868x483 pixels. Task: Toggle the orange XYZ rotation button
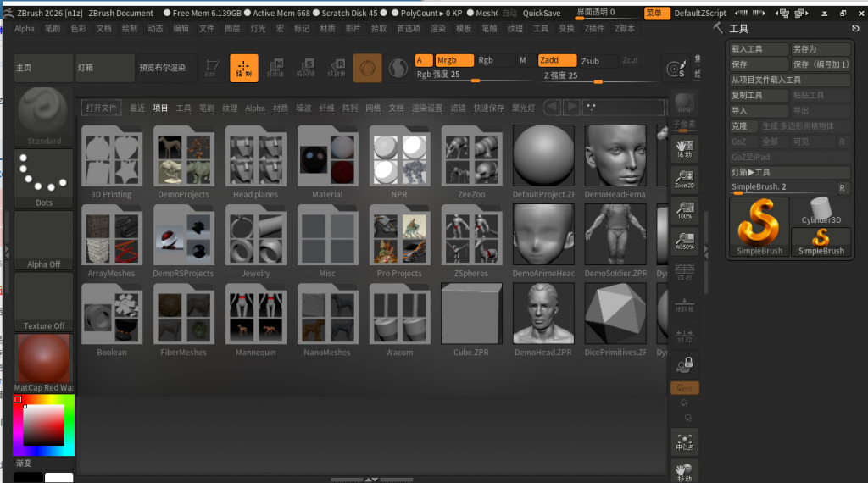click(x=685, y=388)
